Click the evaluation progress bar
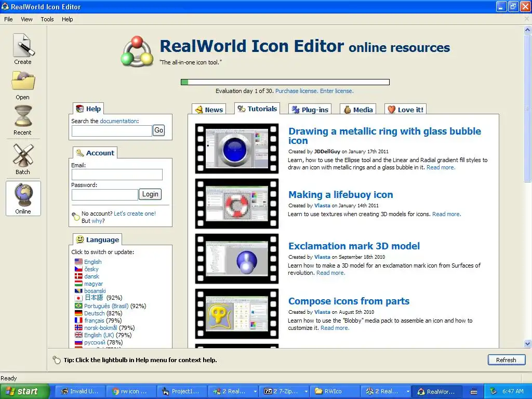532x399 pixels. coord(285,82)
